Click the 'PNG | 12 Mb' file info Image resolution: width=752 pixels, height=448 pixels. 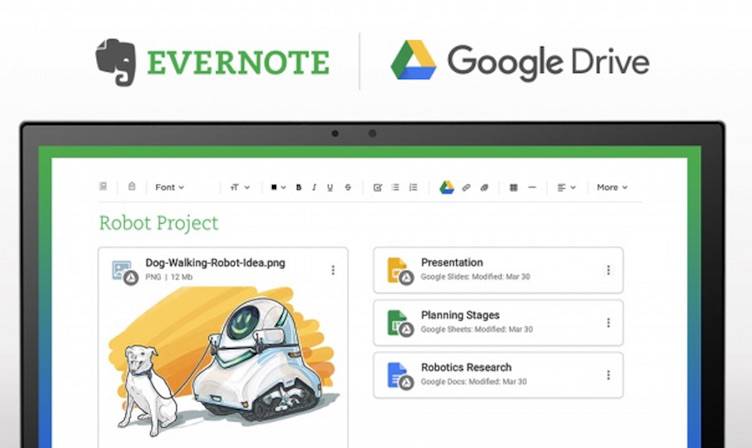pyautogui.click(x=169, y=277)
